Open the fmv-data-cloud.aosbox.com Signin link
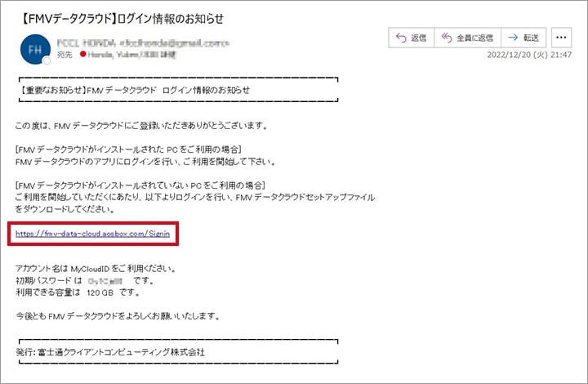 tap(92, 234)
